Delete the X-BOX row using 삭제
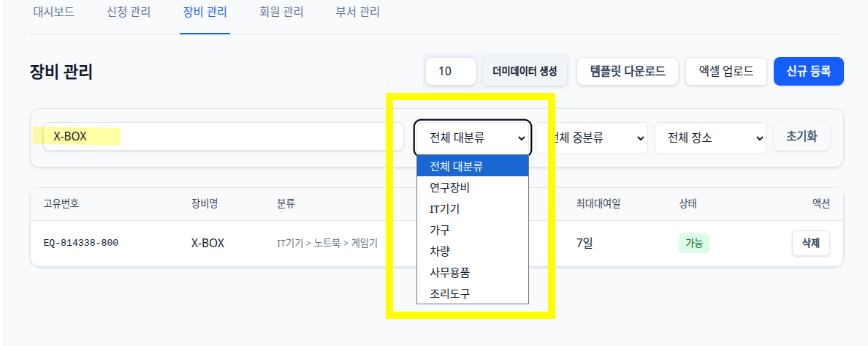The height and width of the screenshot is (346, 868). click(x=811, y=244)
